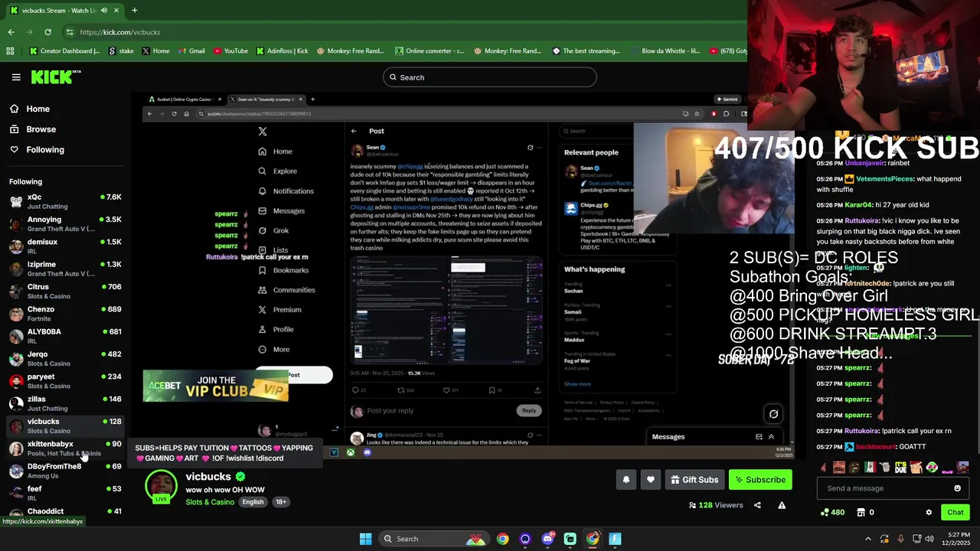This screenshot has height=551, width=980.
Task: Open the YouTube bookmark
Action: 230,51
